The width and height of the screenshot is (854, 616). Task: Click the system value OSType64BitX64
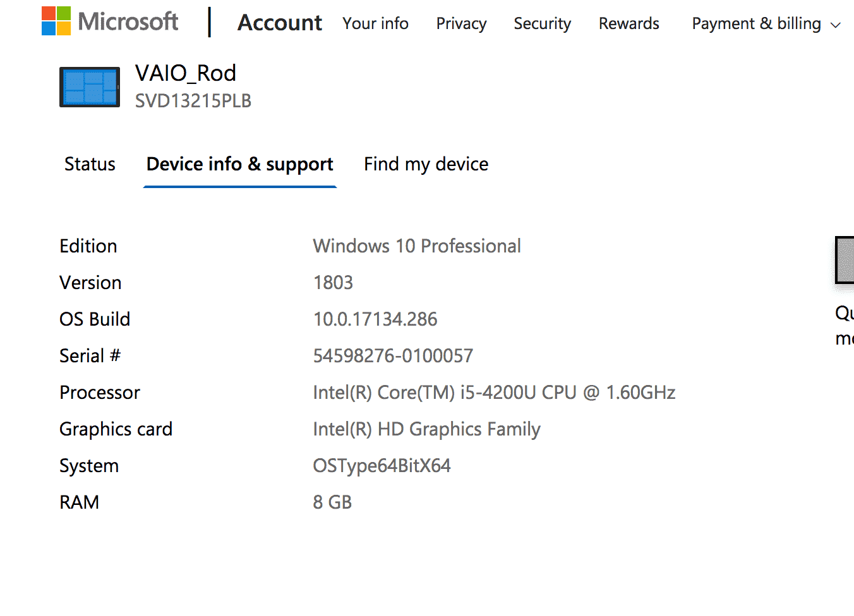pos(382,466)
